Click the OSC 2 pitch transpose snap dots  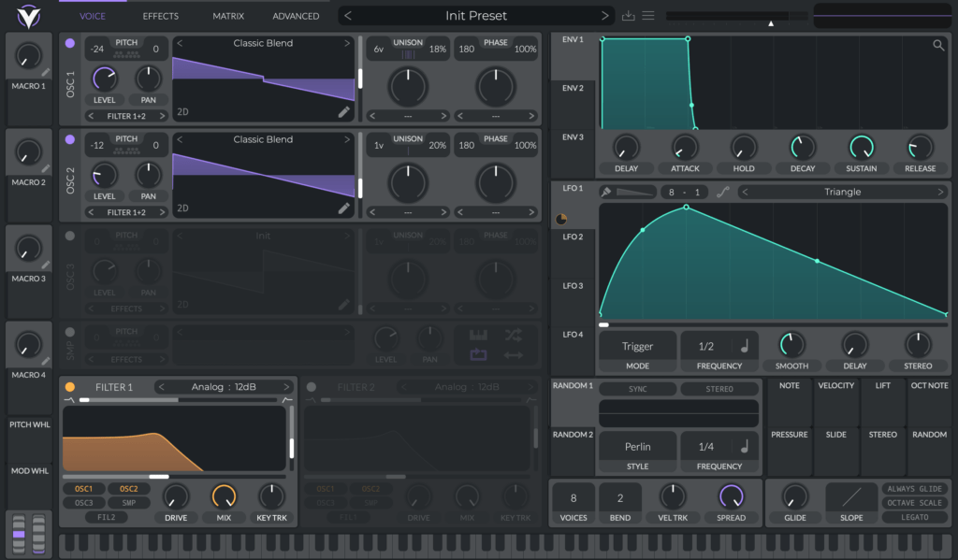coord(126,151)
